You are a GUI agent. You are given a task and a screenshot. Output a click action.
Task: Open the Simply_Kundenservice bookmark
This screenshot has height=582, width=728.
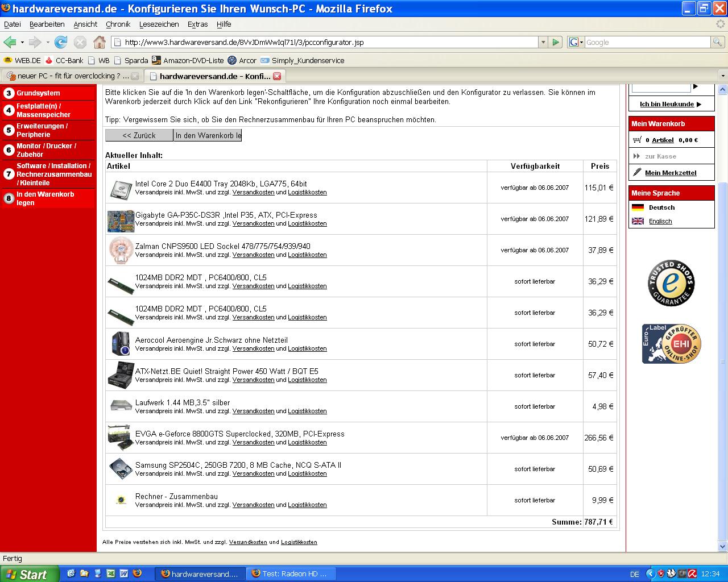pyautogui.click(x=303, y=60)
